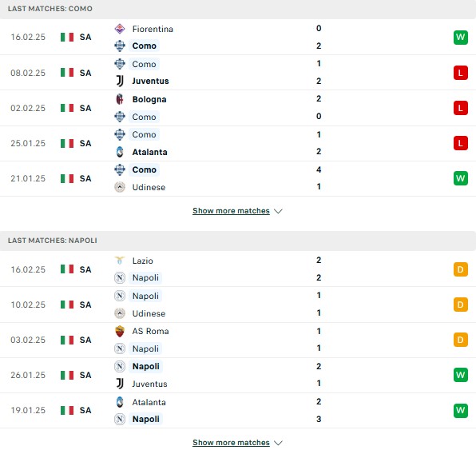Click the AS Roma club crest icon
Image resolution: width=476 pixels, height=454 pixels.
click(x=120, y=331)
